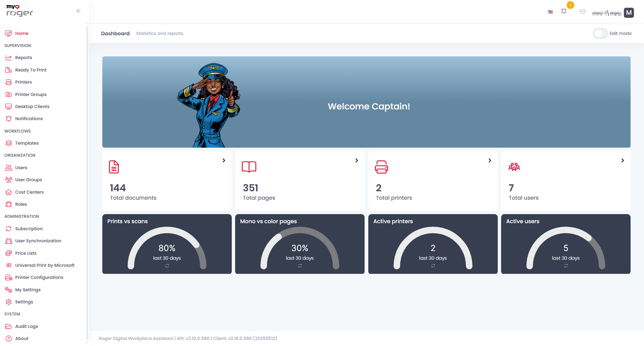Screen dimensions: 644x346
Task: Click the Mono vs color 30% gauge
Action: [300, 248]
